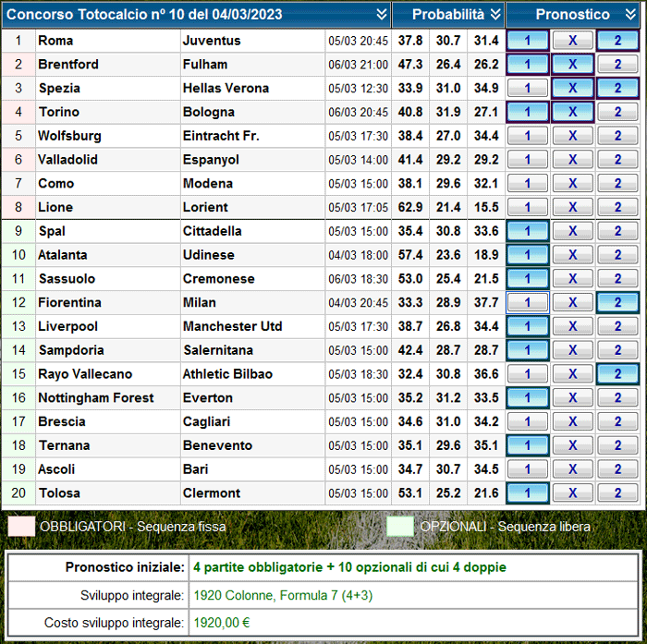Viewport: 647px width, 644px height.
Task: Expand the Concorso Totocalcio header chevron
Action: pyautogui.click(x=382, y=15)
